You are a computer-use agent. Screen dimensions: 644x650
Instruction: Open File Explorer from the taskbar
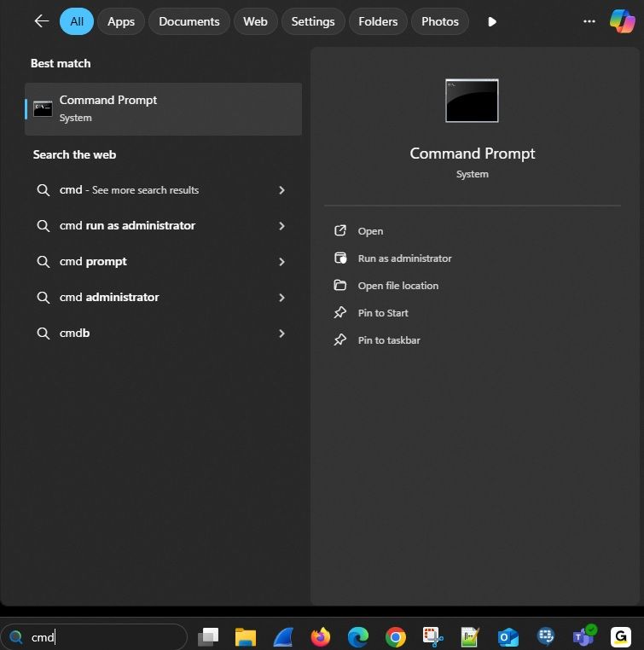pos(246,636)
